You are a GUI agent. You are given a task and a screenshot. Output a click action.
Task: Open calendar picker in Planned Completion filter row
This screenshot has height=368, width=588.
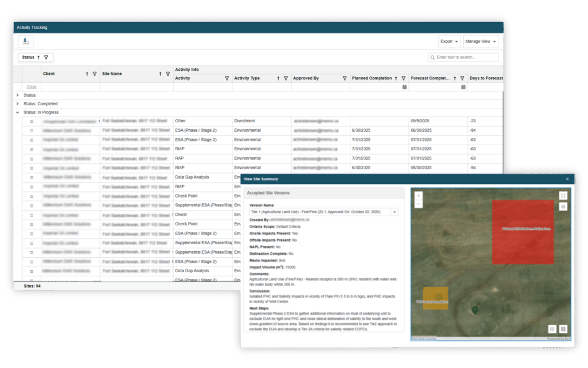(404, 87)
